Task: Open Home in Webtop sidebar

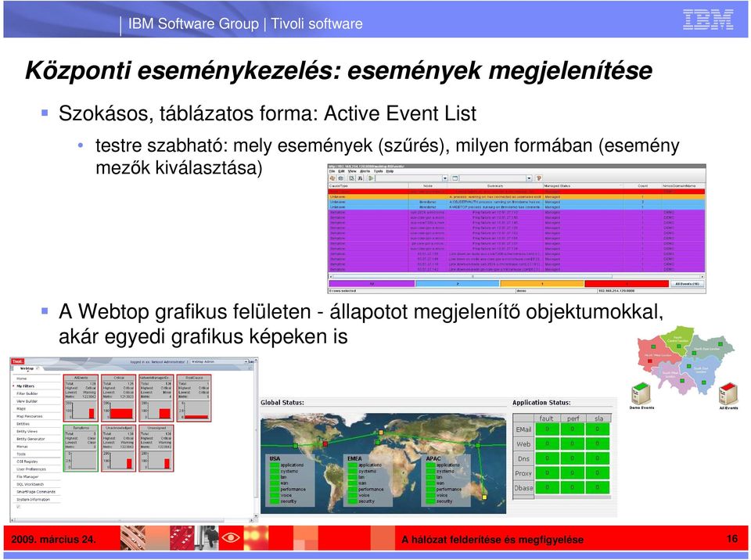Action: [22, 379]
